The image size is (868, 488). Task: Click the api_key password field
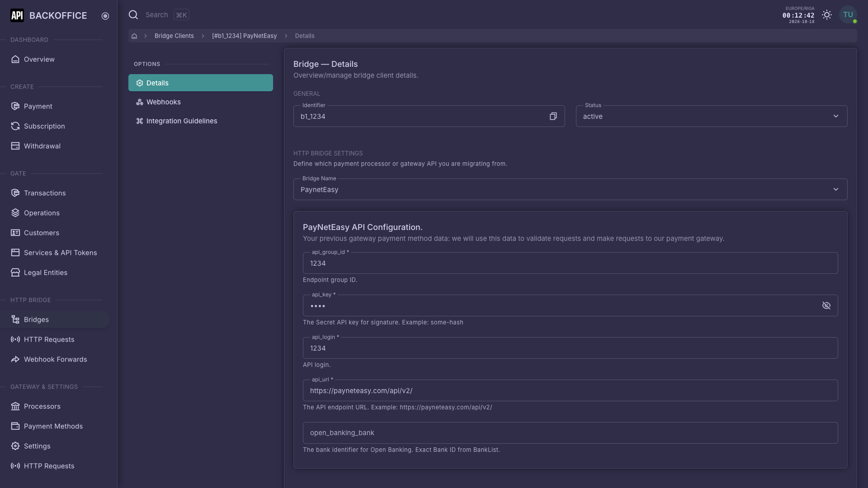[x=571, y=306]
